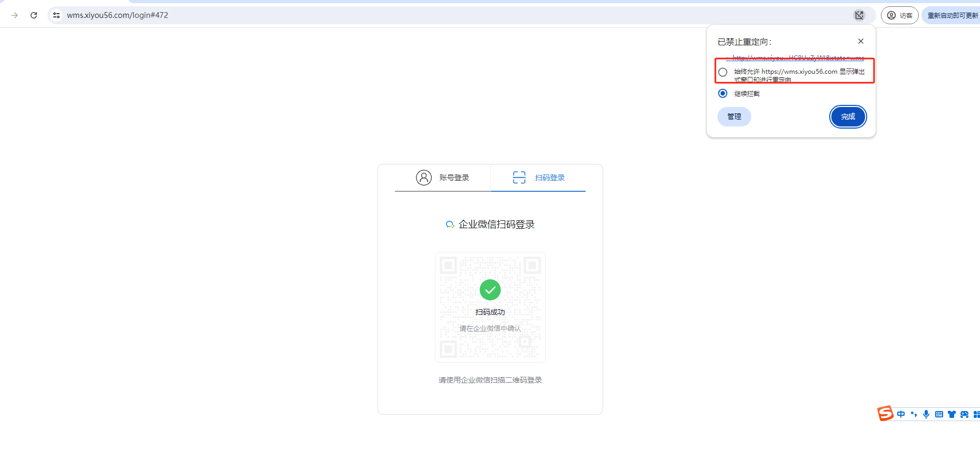Click the Sogou voice input microphone
Image resolution: width=980 pixels, height=449 pixels.
click(926, 414)
